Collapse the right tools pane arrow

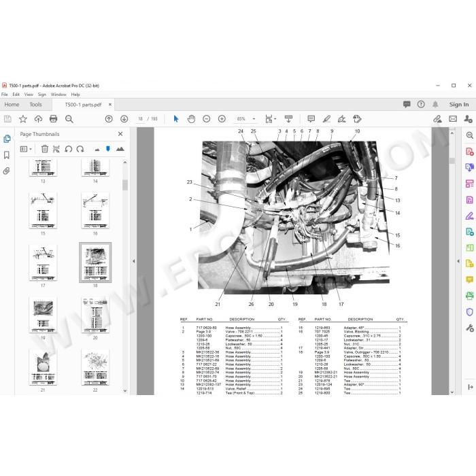pos(458,261)
